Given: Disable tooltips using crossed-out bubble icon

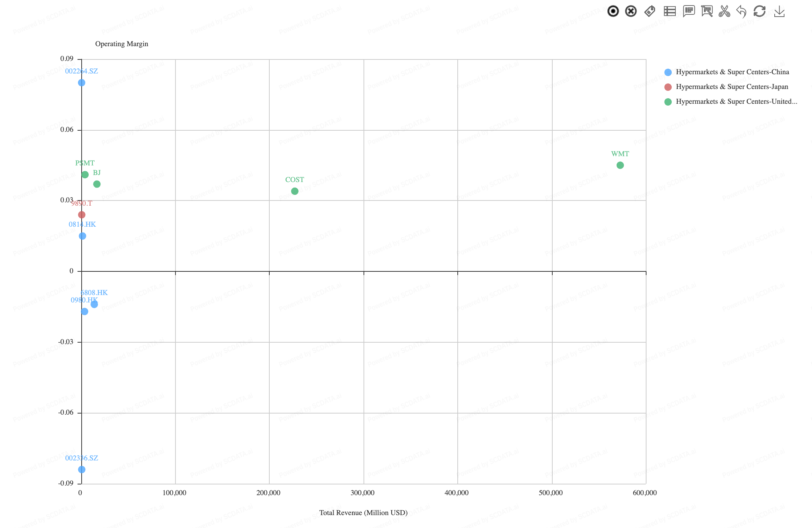Looking at the screenshot, I should [x=707, y=11].
